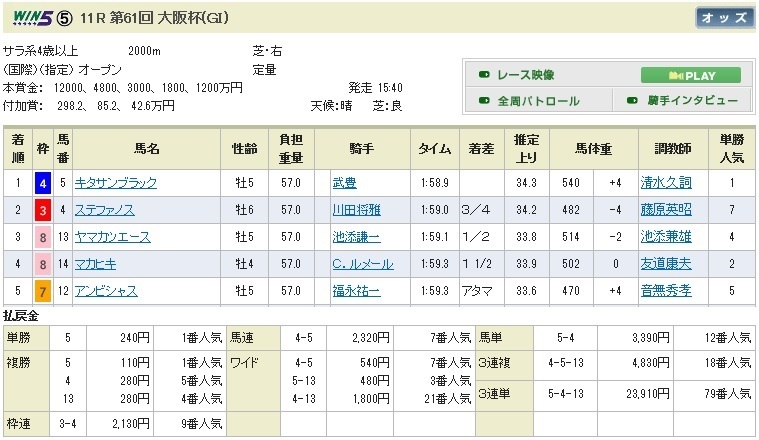Open jockey 武豊 profile
Viewport: 759px width, 440px height.
point(344,183)
